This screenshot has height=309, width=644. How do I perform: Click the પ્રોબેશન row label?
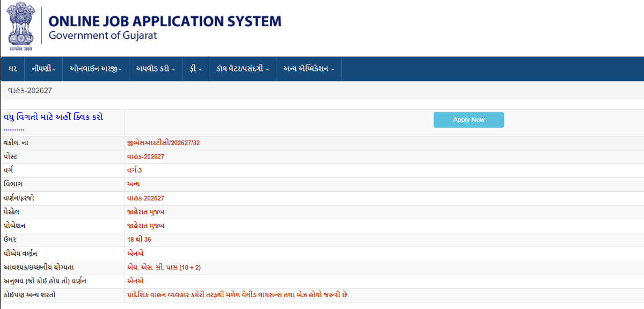pos(14,226)
